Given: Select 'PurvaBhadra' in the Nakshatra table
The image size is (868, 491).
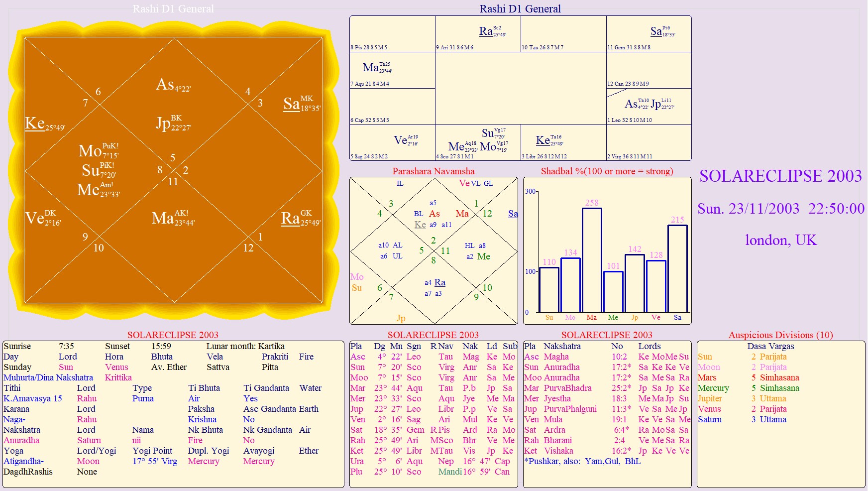Looking at the screenshot, I should pos(567,388).
